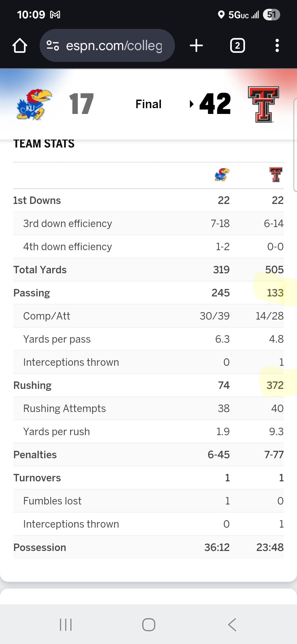Open the site settings icon in address bar
The image size is (297, 644).
coord(53,45)
